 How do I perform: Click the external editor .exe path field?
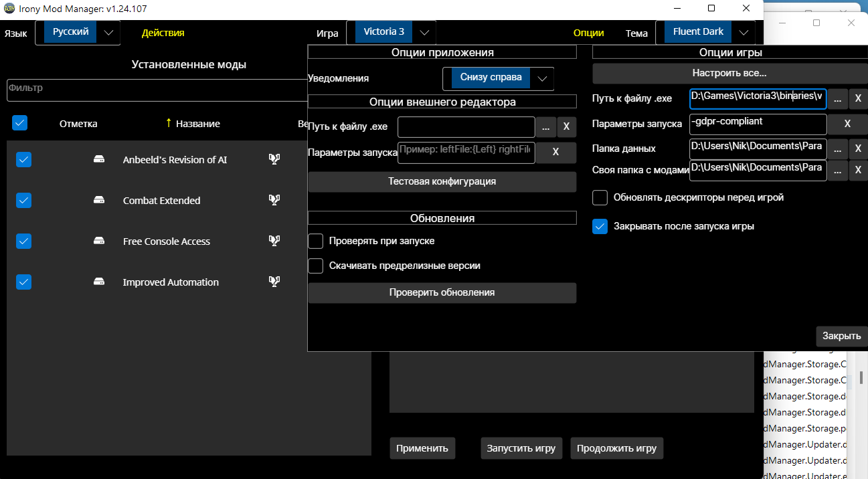coord(466,127)
